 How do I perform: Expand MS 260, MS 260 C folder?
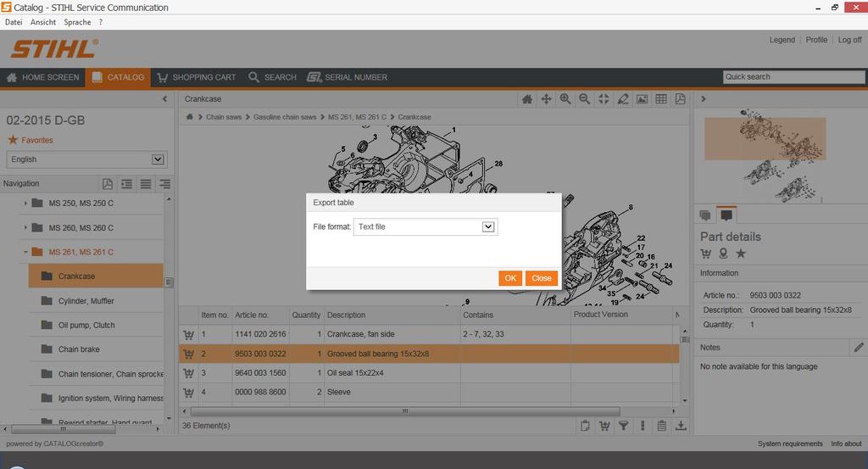25,227
